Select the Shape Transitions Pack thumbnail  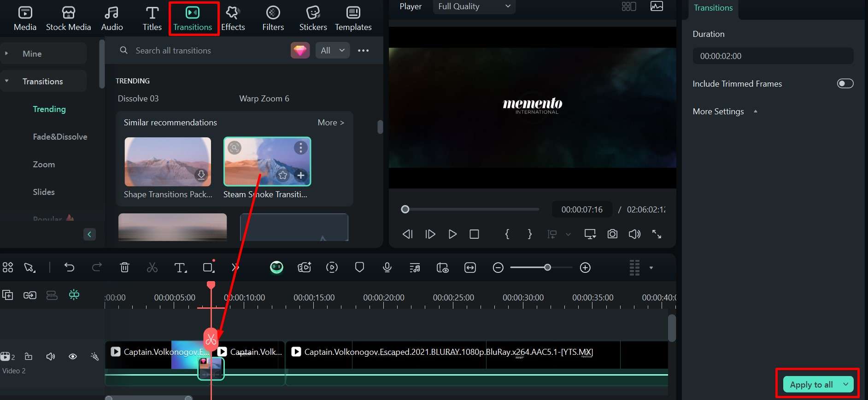168,162
